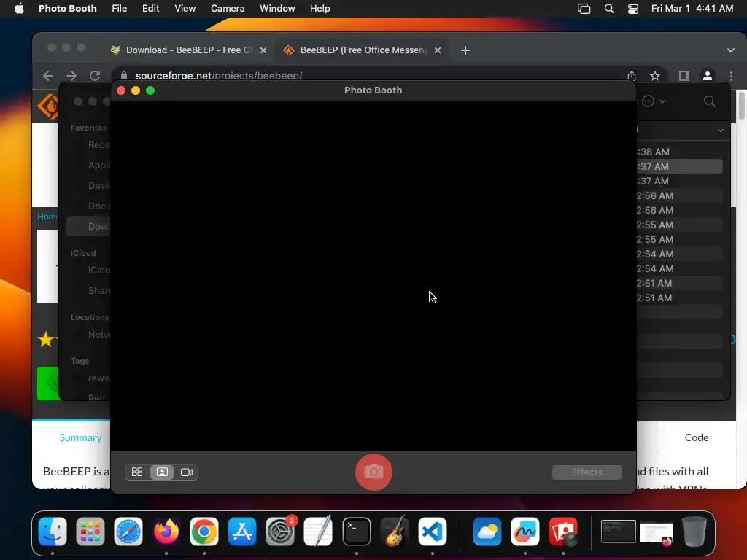The width and height of the screenshot is (747, 560).
Task: Open Spotlight search in menu bar
Action: tap(609, 9)
